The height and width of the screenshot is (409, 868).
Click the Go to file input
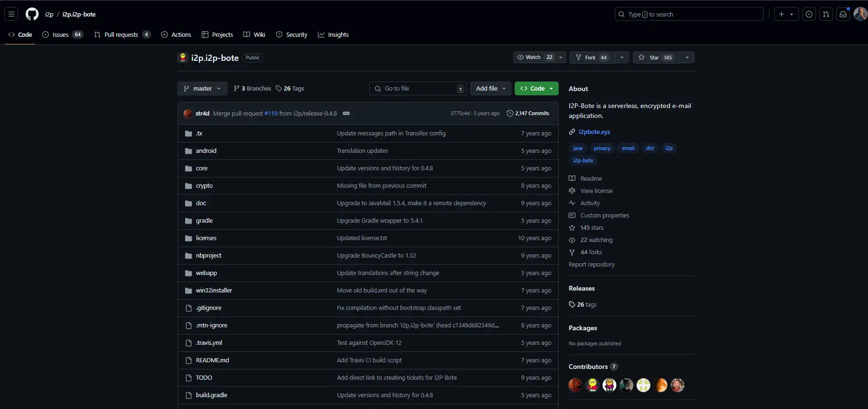[418, 89]
